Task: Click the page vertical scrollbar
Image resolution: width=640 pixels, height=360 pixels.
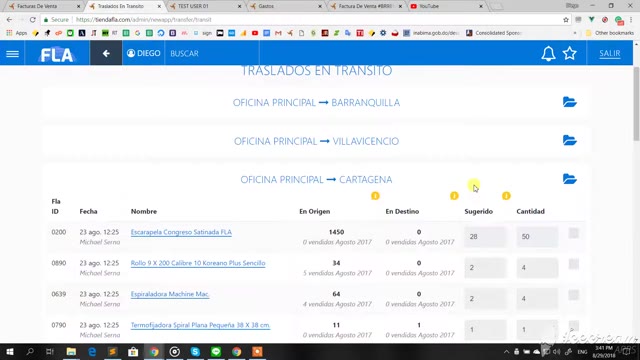Action: pos(636,104)
